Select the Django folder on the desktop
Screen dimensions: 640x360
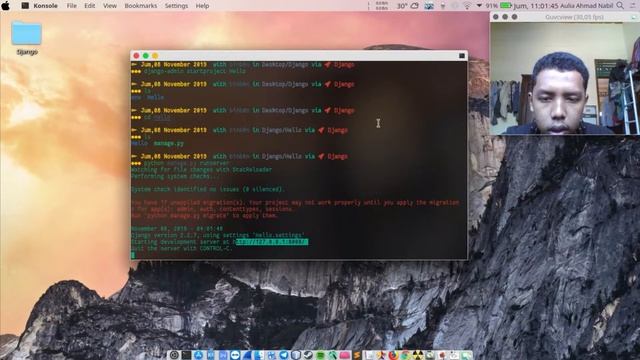27,38
